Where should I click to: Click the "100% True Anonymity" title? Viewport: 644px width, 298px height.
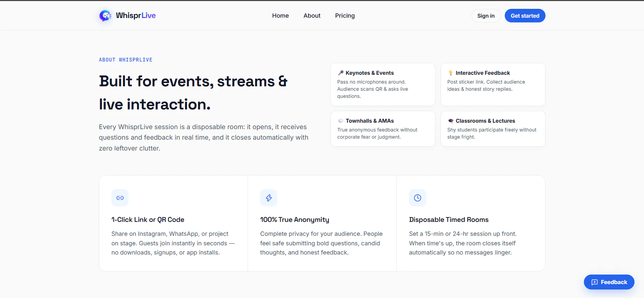[294, 220]
